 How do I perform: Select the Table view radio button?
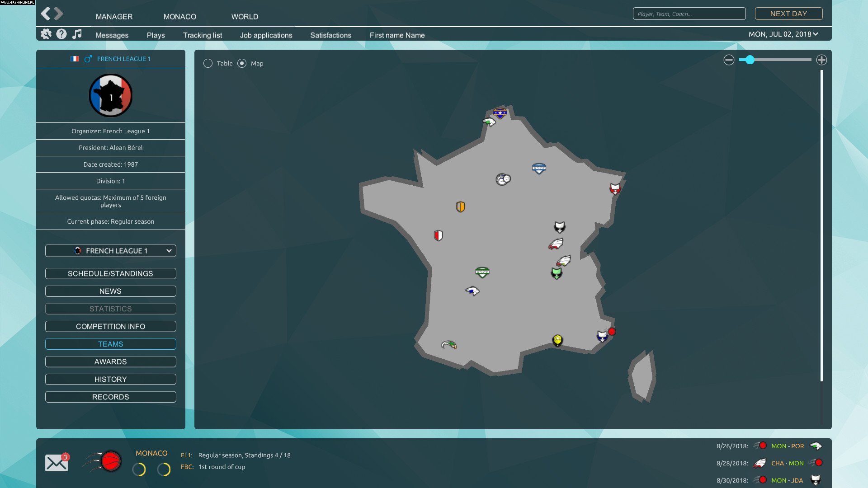208,63
